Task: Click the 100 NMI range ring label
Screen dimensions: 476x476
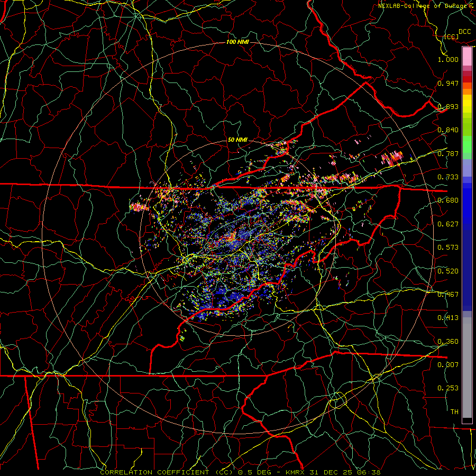Action: [237, 42]
